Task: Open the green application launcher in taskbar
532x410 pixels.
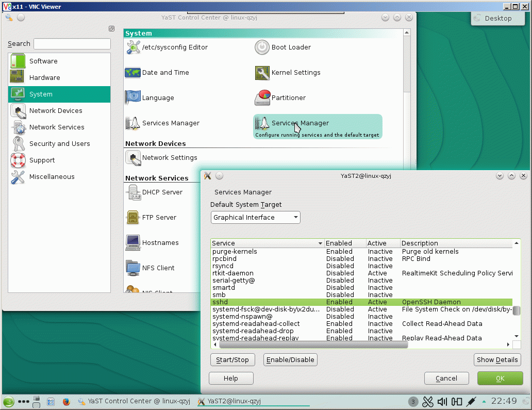Action: coord(9,402)
